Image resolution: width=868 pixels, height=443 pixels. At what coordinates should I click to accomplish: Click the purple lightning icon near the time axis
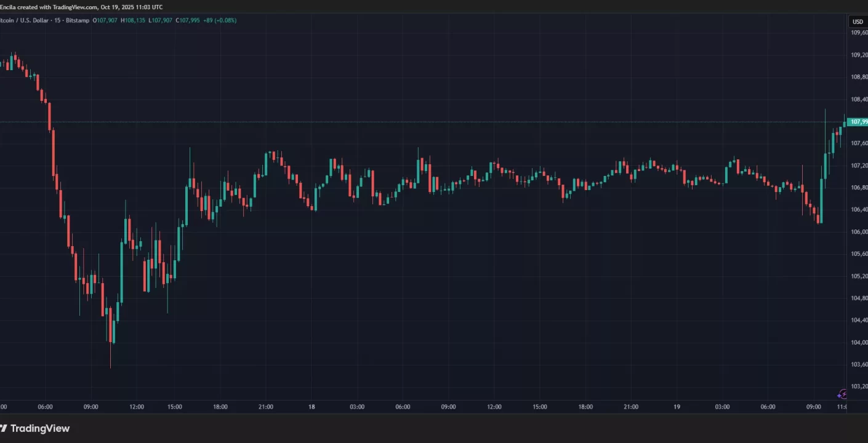(x=843, y=394)
